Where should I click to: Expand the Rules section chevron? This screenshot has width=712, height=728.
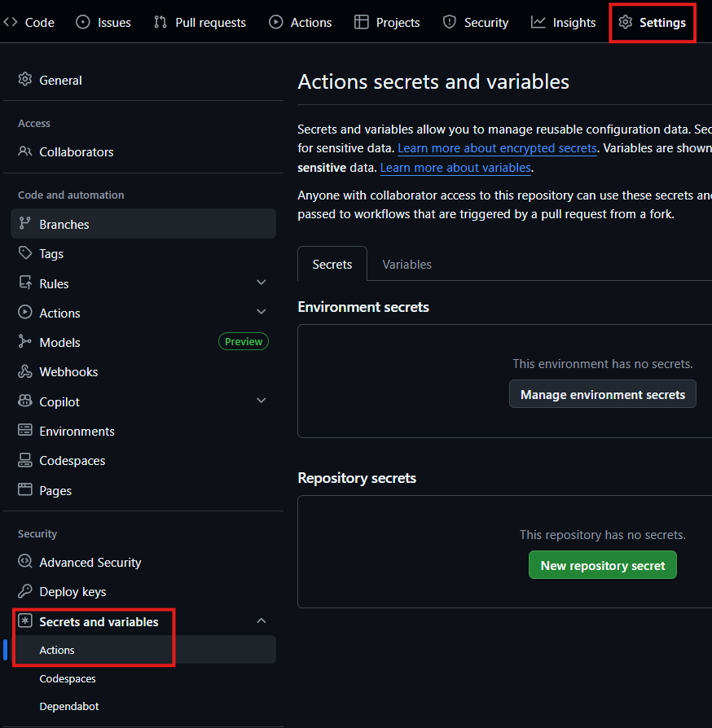(262, 283)
